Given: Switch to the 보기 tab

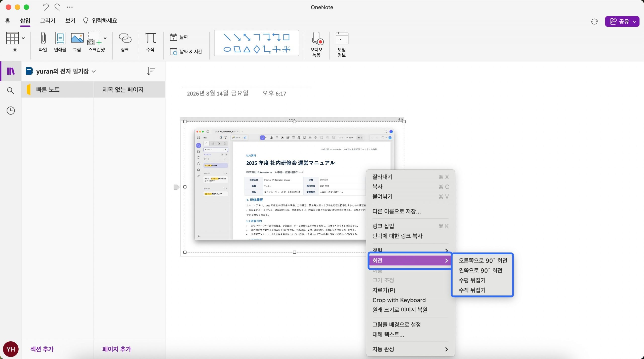Looking at the screenshot, I should [x=70, y=21].
